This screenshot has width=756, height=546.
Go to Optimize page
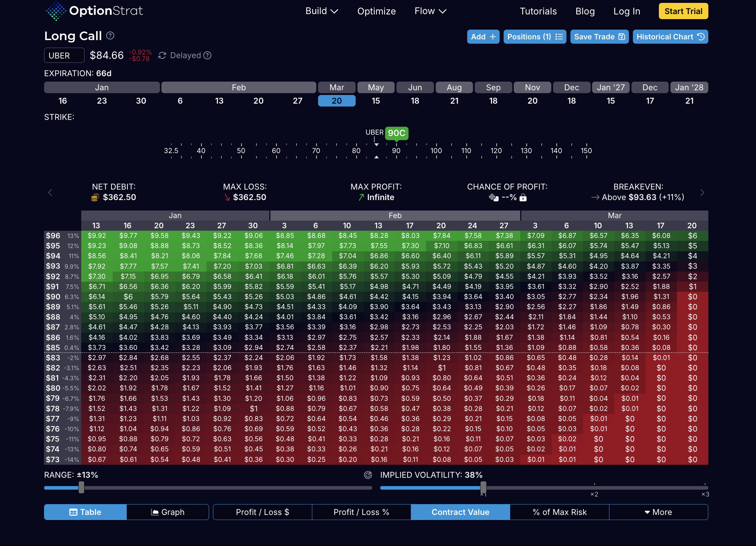click(376, 11)
